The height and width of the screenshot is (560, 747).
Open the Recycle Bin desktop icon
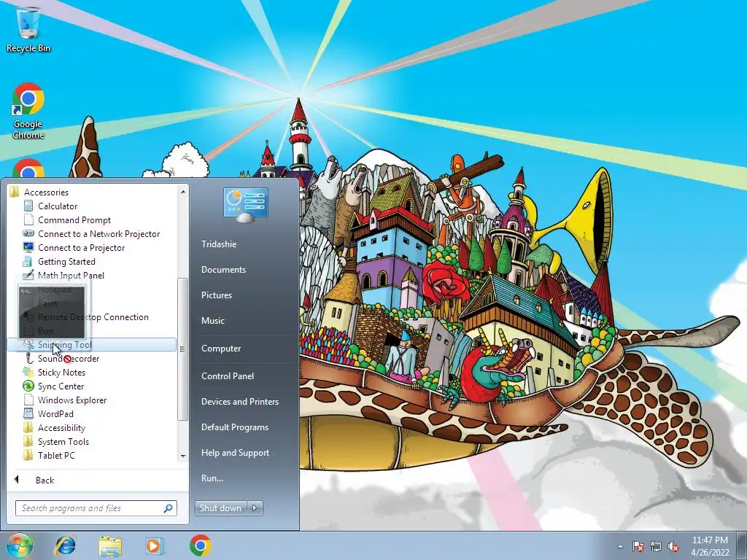point(28,28)
